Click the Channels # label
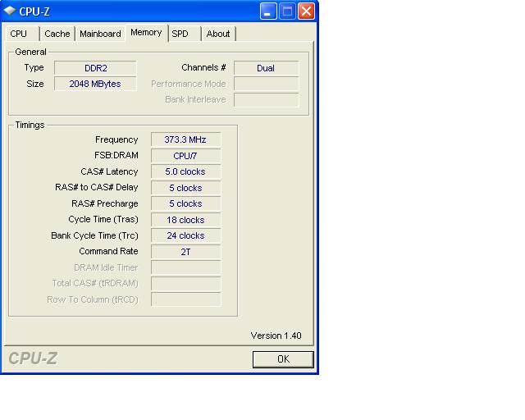Viewport: 525px width, 420px height. coord(203,67)
